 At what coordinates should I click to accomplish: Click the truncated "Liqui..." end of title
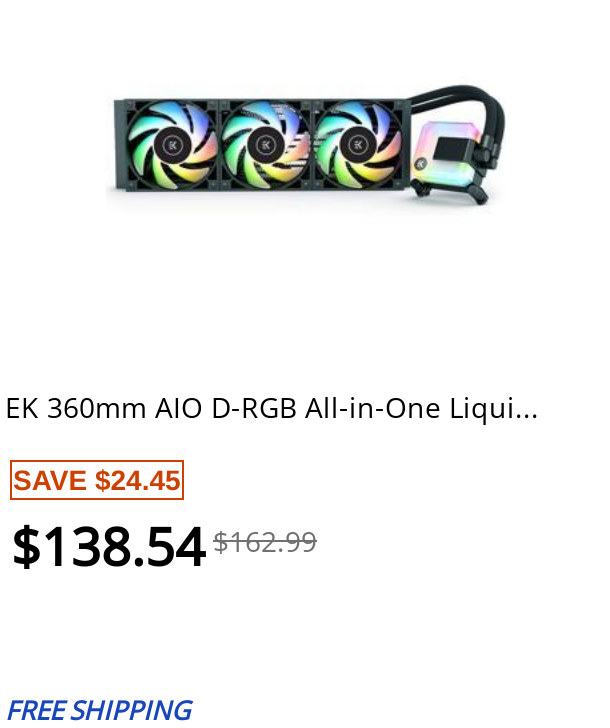tap(502, 408)
